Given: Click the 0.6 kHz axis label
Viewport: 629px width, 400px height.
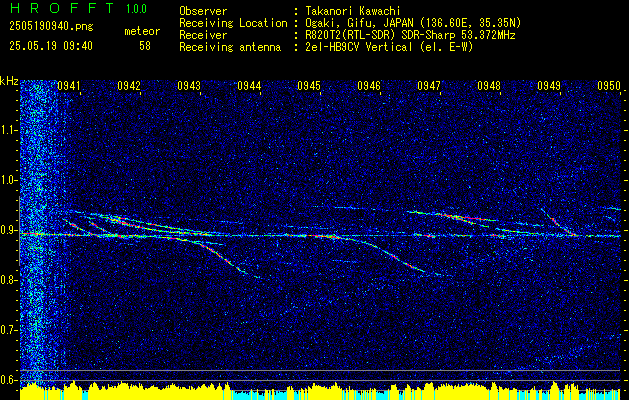Looking at the screenshot, I should coord(8,380).
